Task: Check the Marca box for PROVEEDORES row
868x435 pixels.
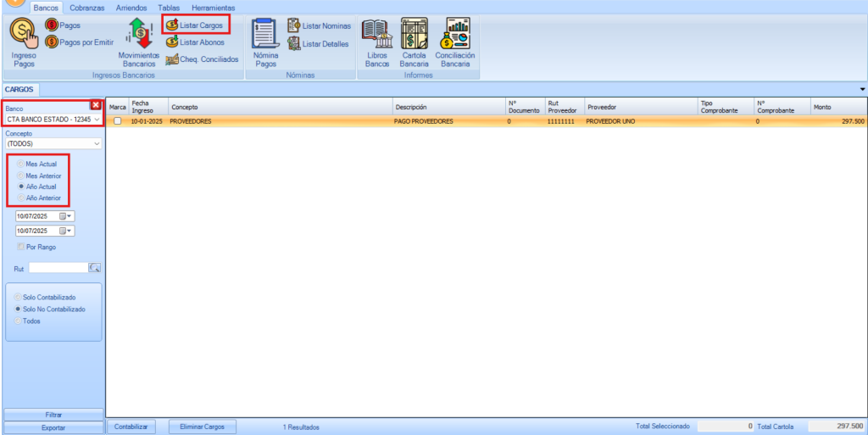Action: pyautogui.click(x=118, y=121)
